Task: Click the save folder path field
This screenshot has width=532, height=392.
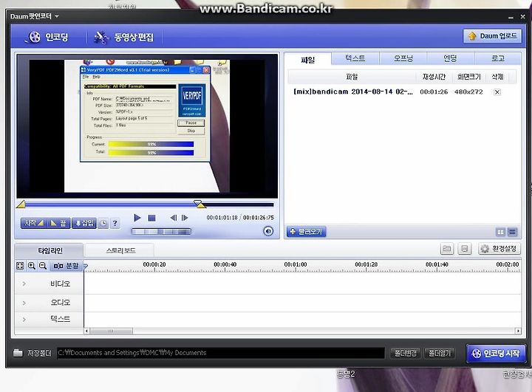Action: tap(220, 353)
